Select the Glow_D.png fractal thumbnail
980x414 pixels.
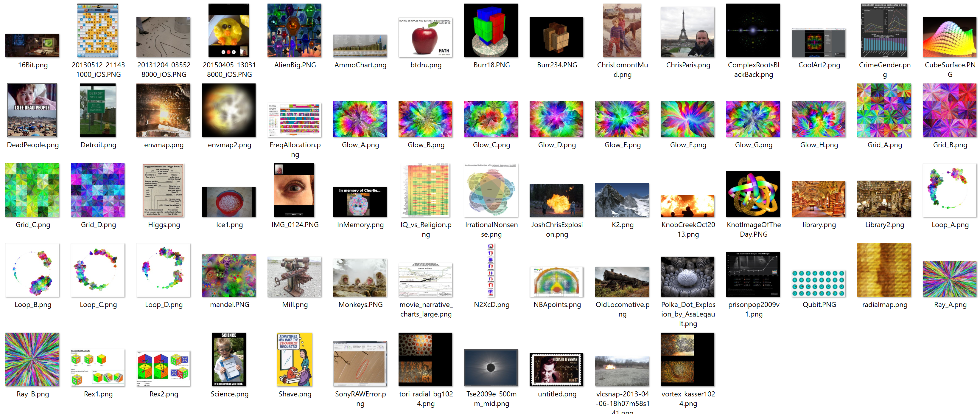(x=556, y=119)
